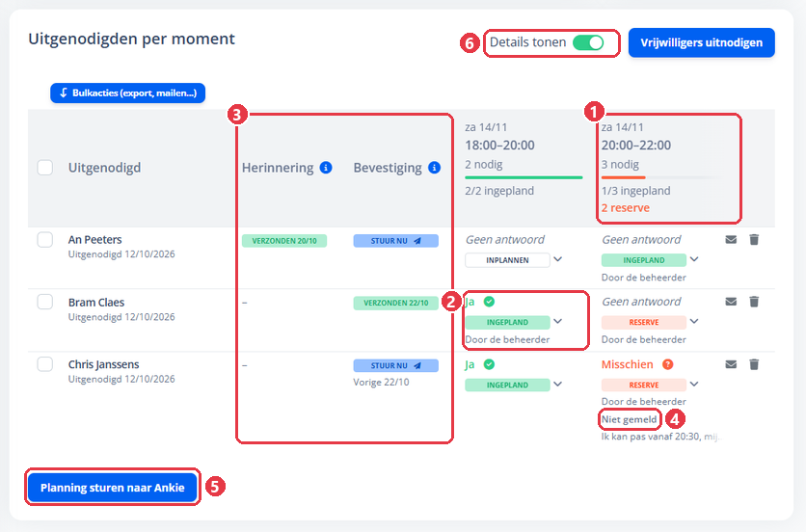Open Chris Janssens' Ingepland dropdown for 18:00–20:00

(557, 385)
